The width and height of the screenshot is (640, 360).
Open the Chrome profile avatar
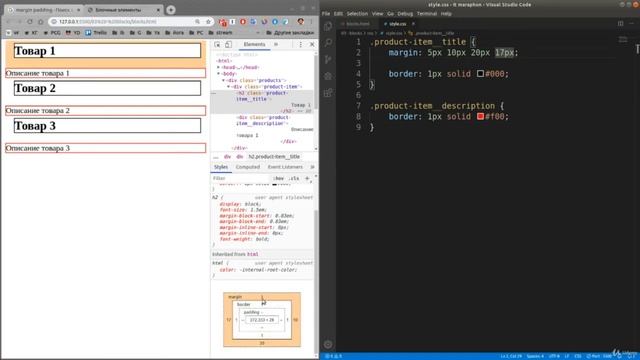coord(301,21)
